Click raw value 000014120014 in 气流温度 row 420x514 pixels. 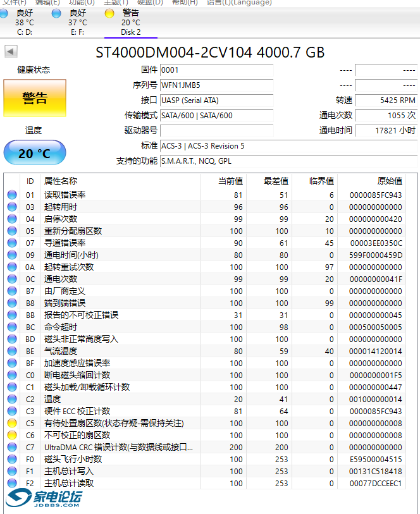[x=376, y=351]
